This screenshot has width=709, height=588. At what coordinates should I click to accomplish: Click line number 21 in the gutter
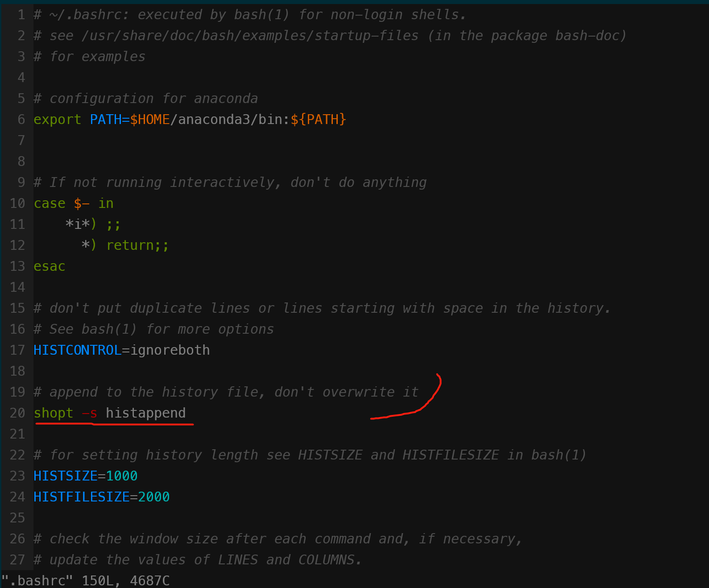tap(17, 434)
